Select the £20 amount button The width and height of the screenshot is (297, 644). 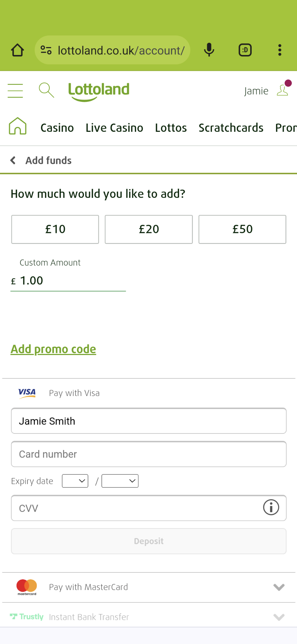149,229
